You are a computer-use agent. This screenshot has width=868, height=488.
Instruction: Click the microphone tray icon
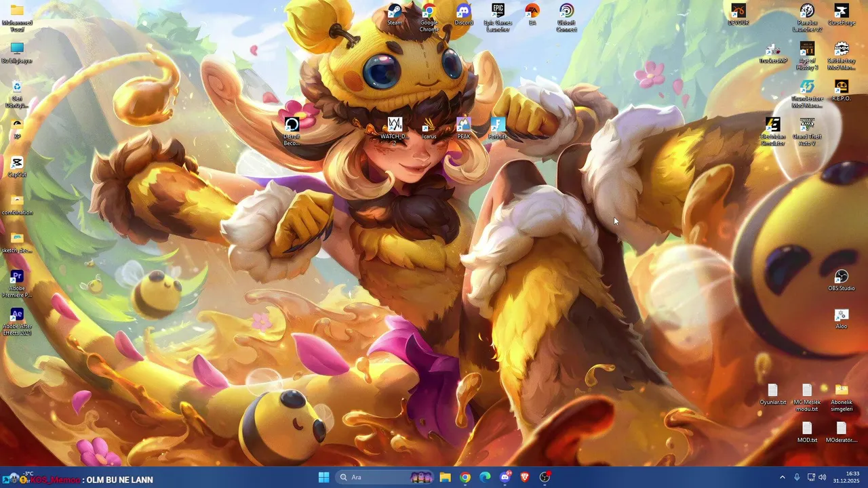tap(797, 477)
